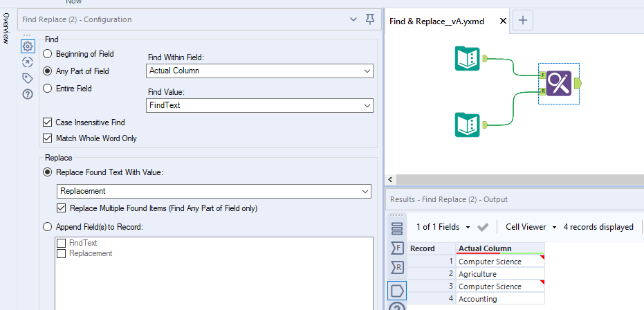
Task: Open the Configuration gear icon in sidebar
Action: (28, 46)
